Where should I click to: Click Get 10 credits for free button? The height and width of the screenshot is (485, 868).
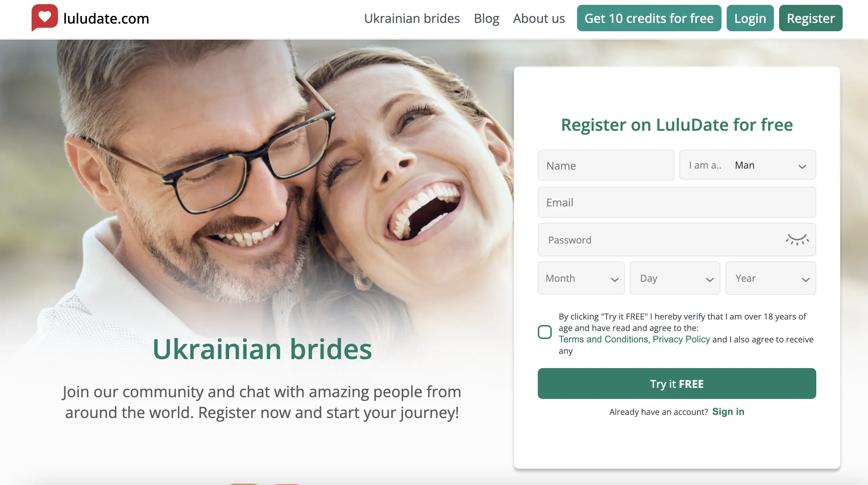(649, 18)
